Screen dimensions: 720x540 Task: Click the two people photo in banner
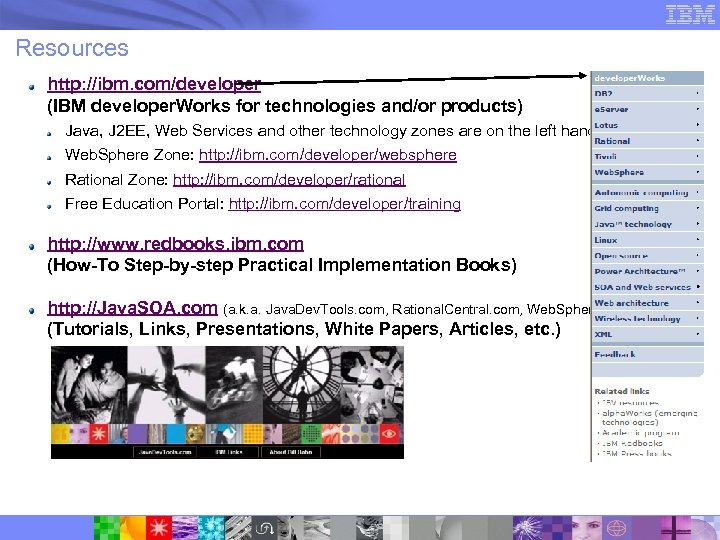point(89,385)
